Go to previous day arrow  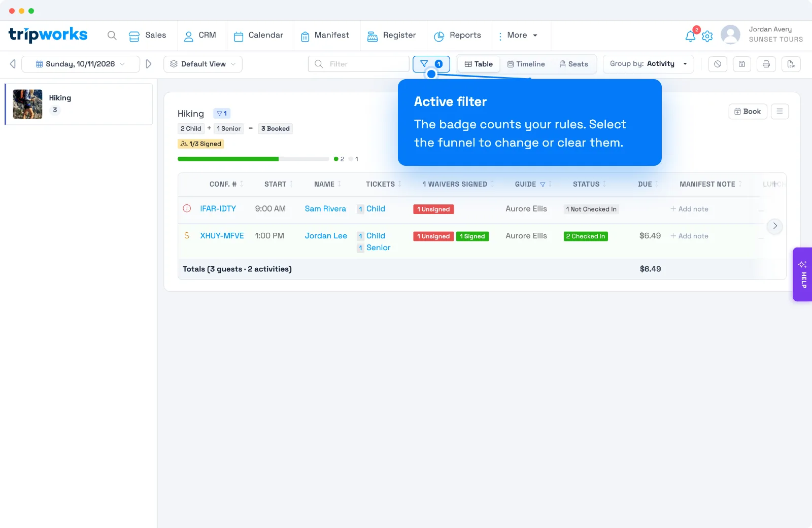[x=13, y=64]
